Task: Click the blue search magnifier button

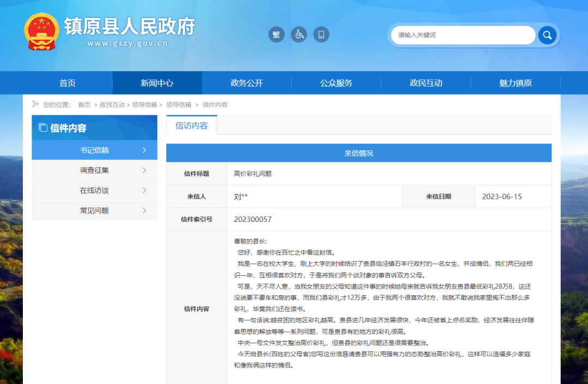Action: coord(547,35)
